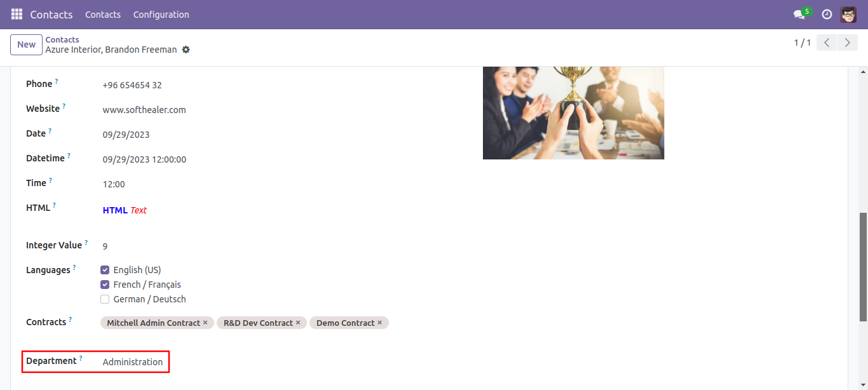Open the user avatar menu

coord(848,14)
